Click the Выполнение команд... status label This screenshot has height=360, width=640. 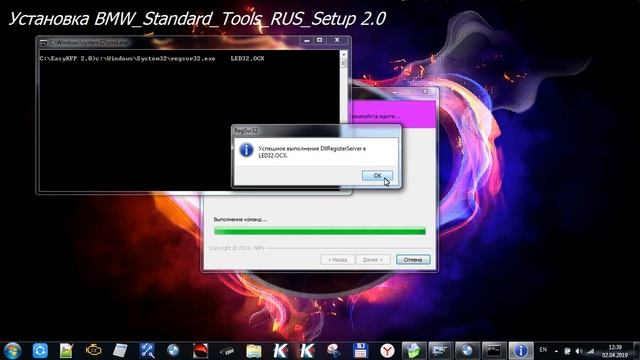pos(240,220)
